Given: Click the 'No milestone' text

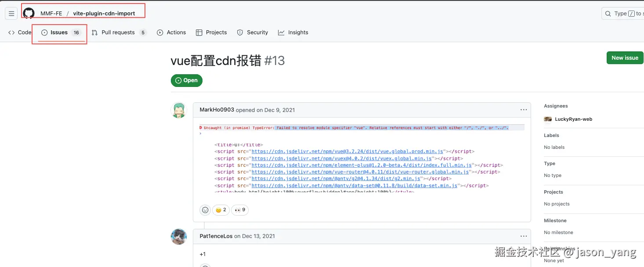Looking at the screenshot, I should pyautogui.click(x=558, y=232).
